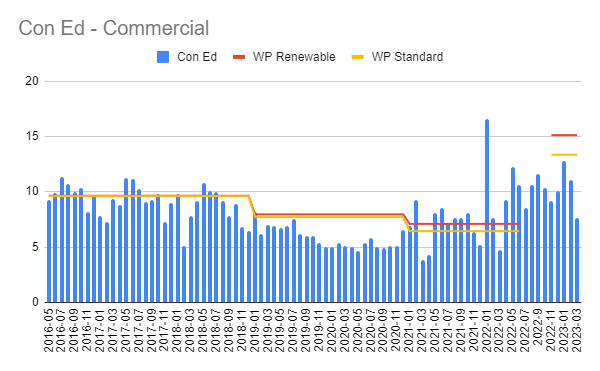Screen dimensions: 600x371
Task: Click the x-axis label 2020-03
Action: (345, 330)
